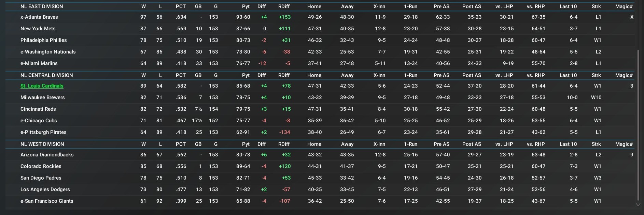Open the Philadelphia Phillies team link
Screen dimensions: 644x215
[44, 40]
